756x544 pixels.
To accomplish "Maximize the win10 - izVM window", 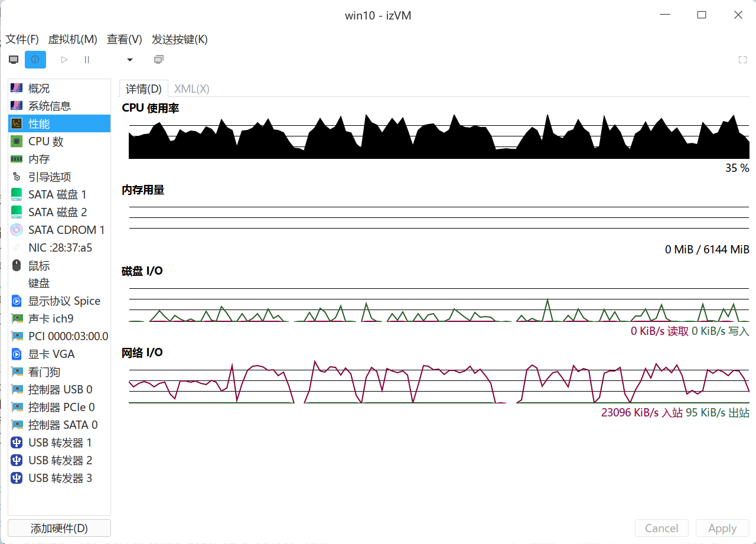I will click(702, 15).
